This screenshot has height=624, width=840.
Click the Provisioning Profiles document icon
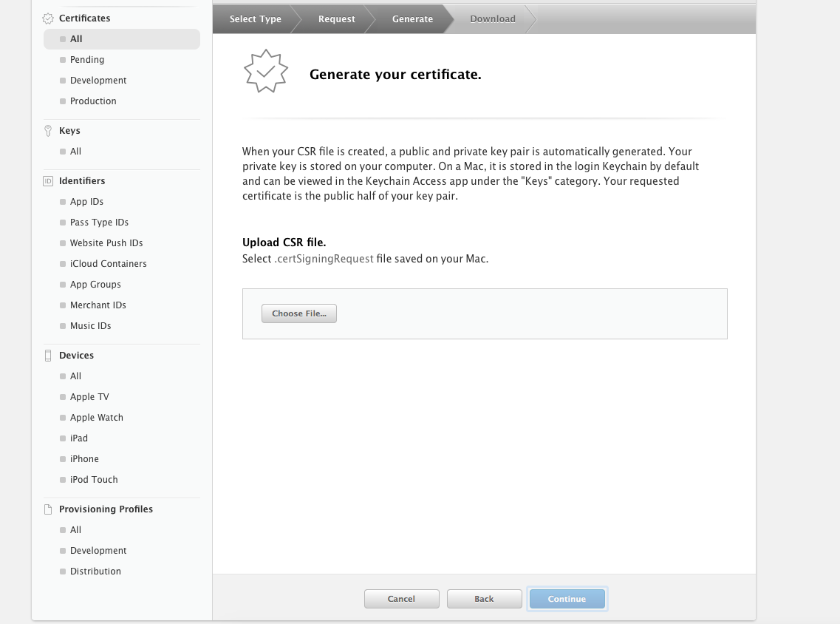(x=48, y=509)
